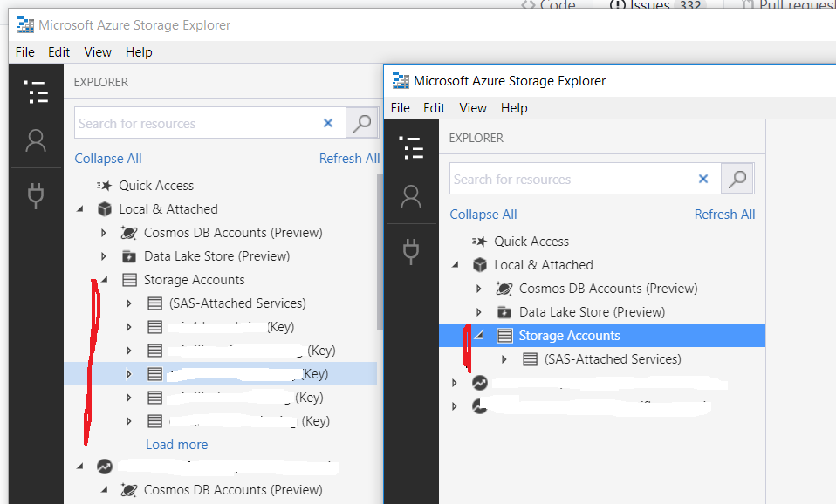Collapse bottom Cosmos DB Accounts node, back window
Screen dimensions: 836x504
(105, 489)
